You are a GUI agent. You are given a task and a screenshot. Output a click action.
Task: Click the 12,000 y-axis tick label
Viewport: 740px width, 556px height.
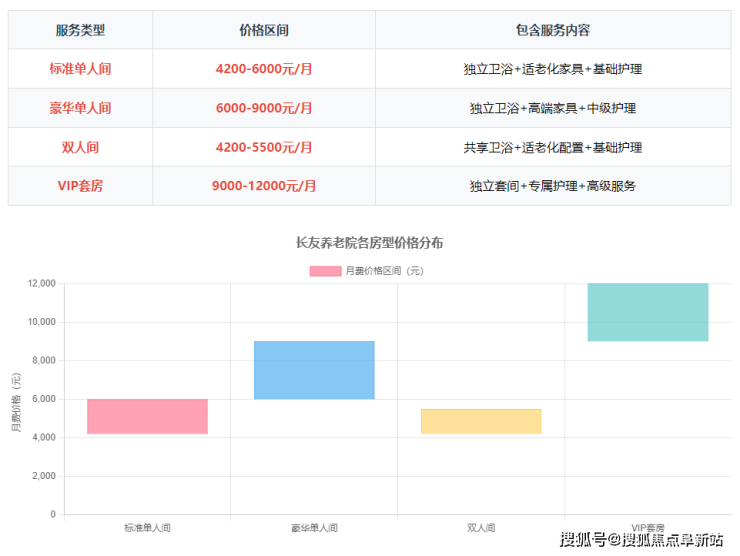pyautogui.click(x=40, y=283)
